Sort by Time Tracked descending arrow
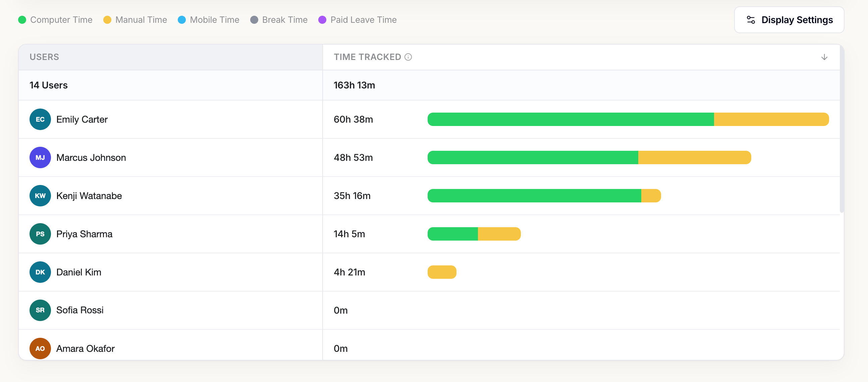This screenshot has width=868, height=382. click(x=824, y=57)
